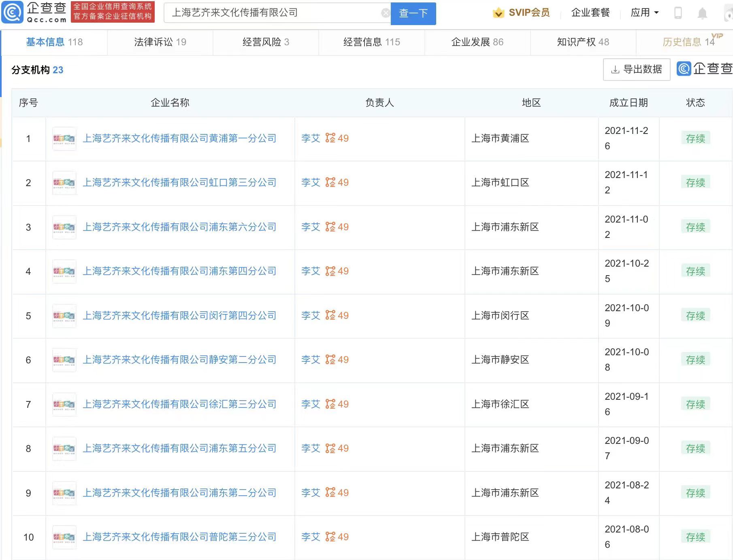
Task: Click the 查一下 search button
Action: (x=413, y=13)
